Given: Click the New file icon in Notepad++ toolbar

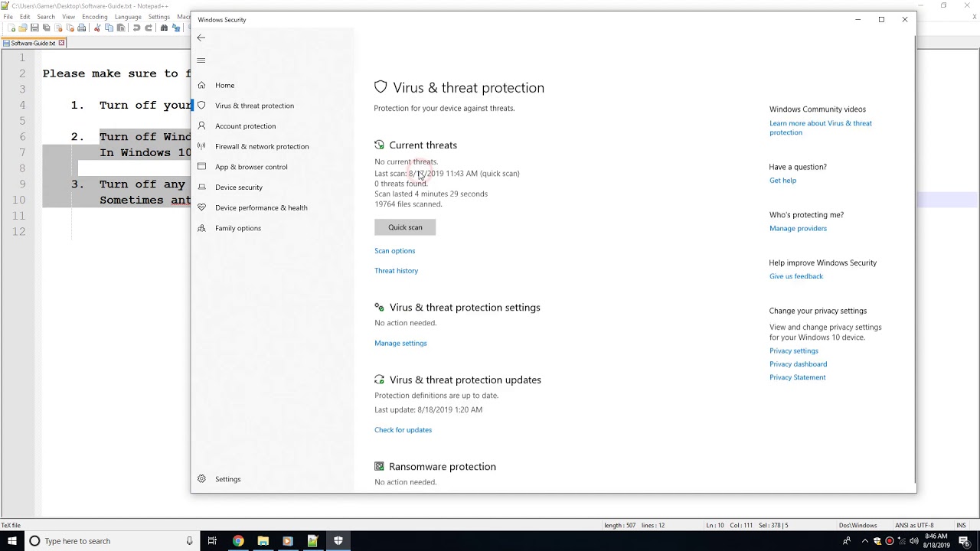Looking at the screenshot, I should pyautogui.click(x=11, y=28).
